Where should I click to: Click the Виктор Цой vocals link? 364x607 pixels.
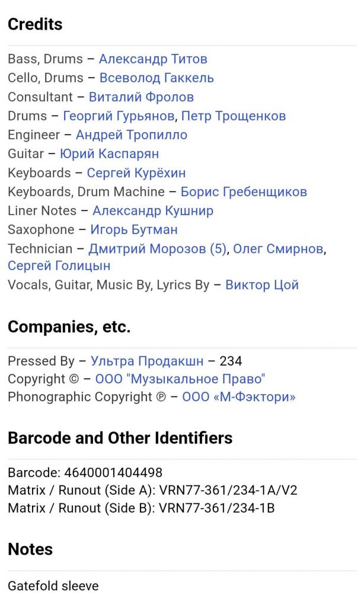(x=262, y=285)
